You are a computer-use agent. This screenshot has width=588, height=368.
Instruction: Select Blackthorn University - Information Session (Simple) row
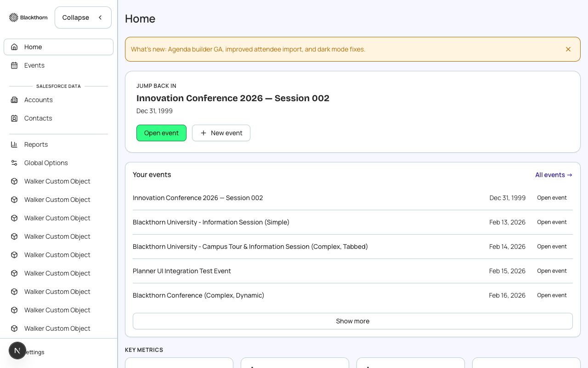[353, 222]
